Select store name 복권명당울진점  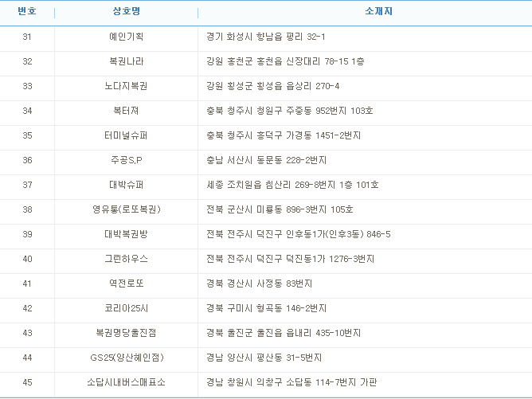point(126,333)
